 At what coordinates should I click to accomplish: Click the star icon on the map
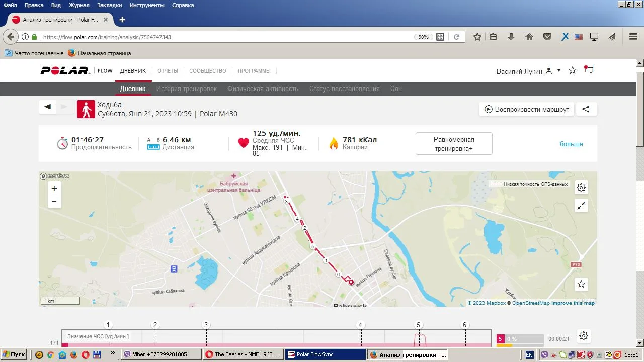[x=581, y=284]
